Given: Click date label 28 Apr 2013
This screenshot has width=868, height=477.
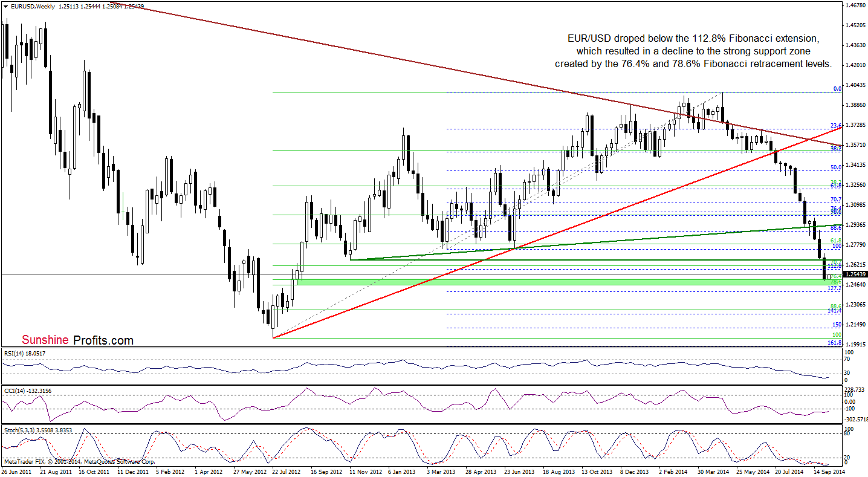Looking at the screenshot, I should tap(481, 471).
